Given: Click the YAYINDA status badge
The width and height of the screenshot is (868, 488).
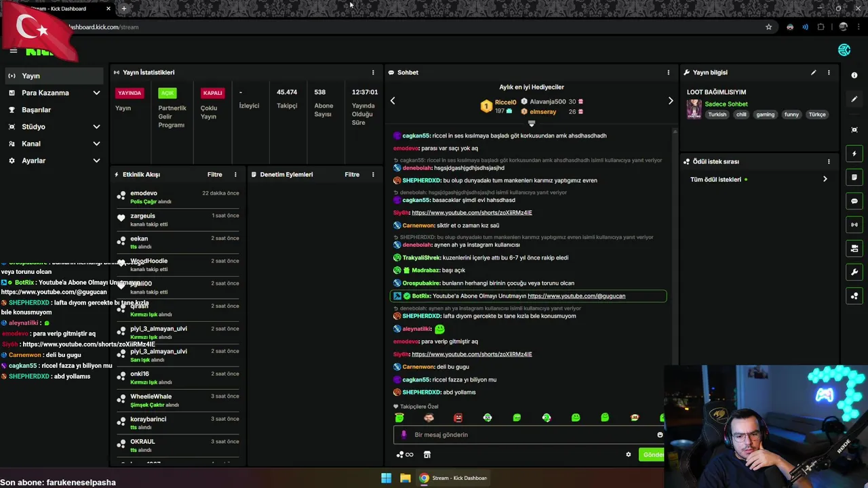Looking at the screenshot, I should [x=130, y=93].
